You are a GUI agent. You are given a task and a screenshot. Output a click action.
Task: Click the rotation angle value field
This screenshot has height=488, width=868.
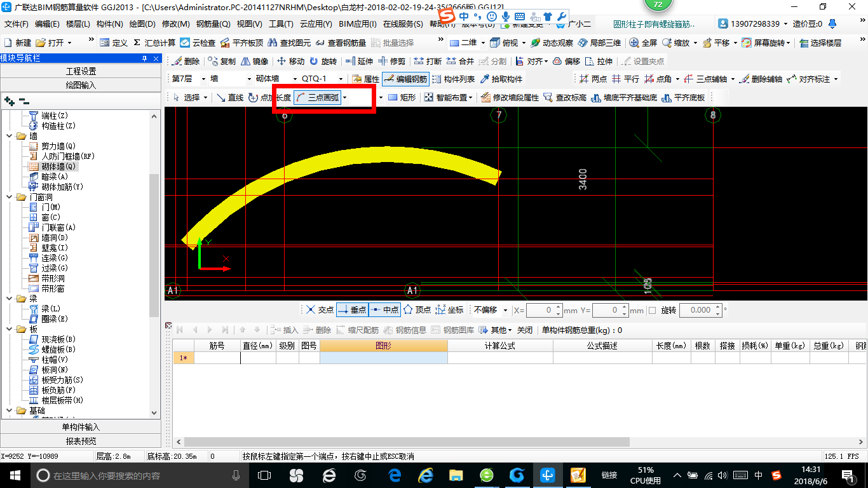(x=700, y=310)
